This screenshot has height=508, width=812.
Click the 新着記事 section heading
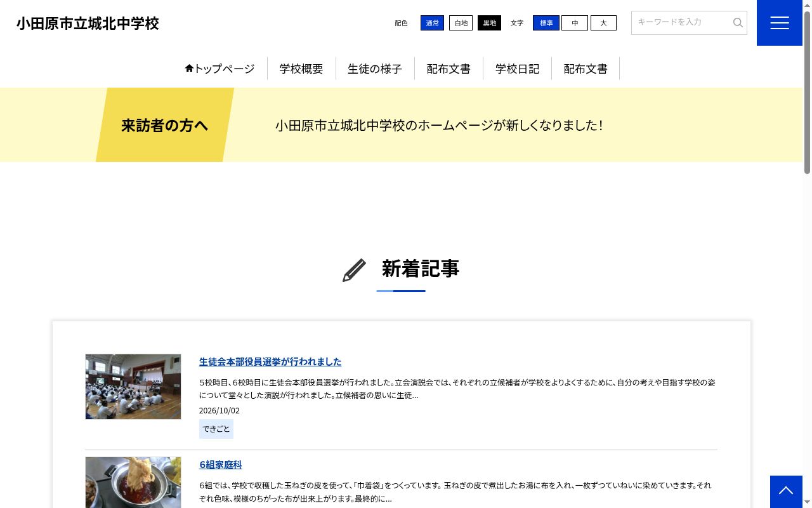coord(421,269)
